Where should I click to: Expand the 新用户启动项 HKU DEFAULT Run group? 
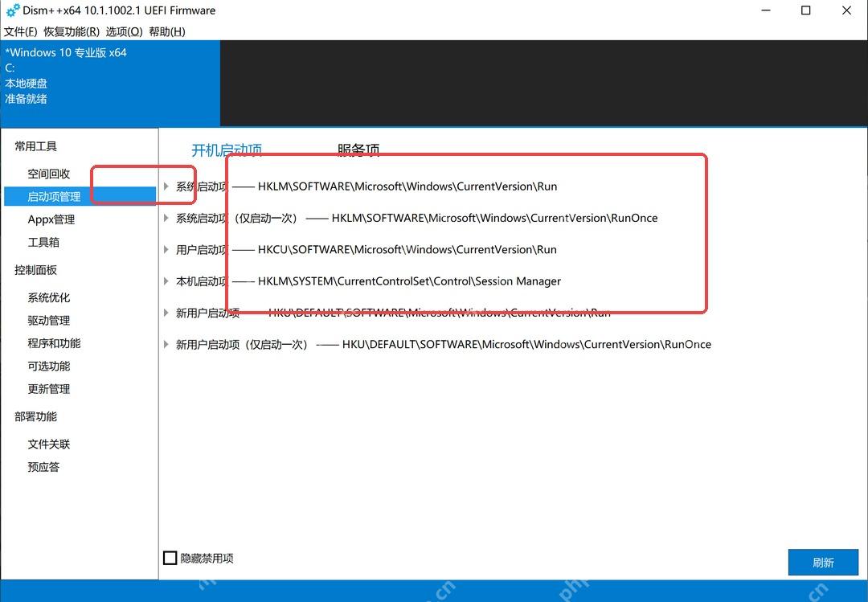[x=166, y=313]
